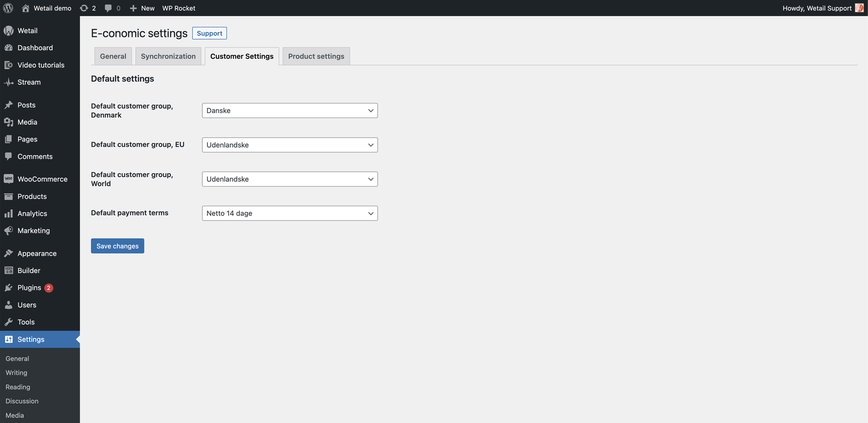Click the WordPress logo icon
Image resolution: width=868 pixels, height=423 pixels.
[x=8, y=8]
